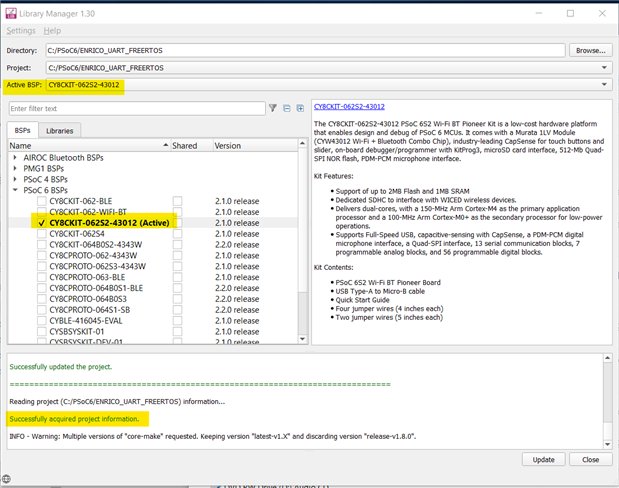Switch to the Libraries tab
The image size is (619, 488).
(59, 131)
